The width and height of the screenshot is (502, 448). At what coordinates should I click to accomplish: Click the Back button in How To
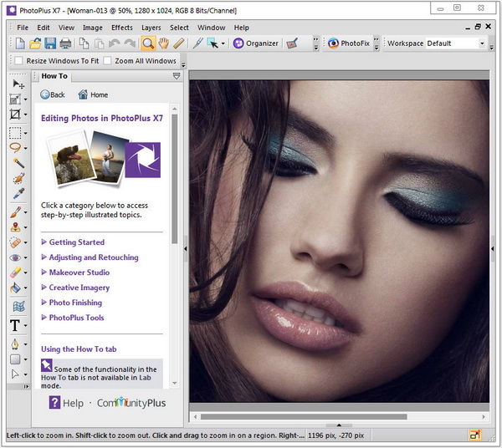click(52, 94)
